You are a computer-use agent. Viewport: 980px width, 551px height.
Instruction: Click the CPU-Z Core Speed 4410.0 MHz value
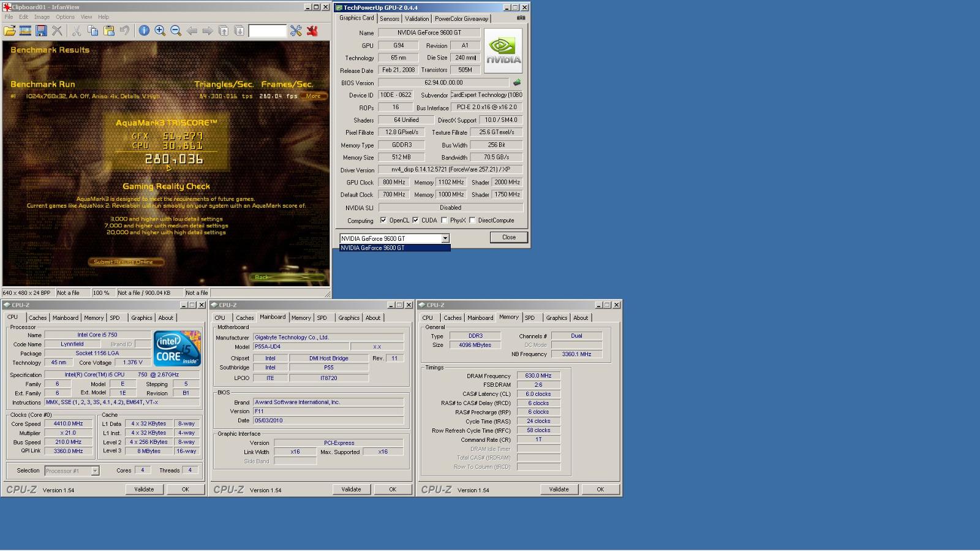pyautogui.click(x=68, y=424)
